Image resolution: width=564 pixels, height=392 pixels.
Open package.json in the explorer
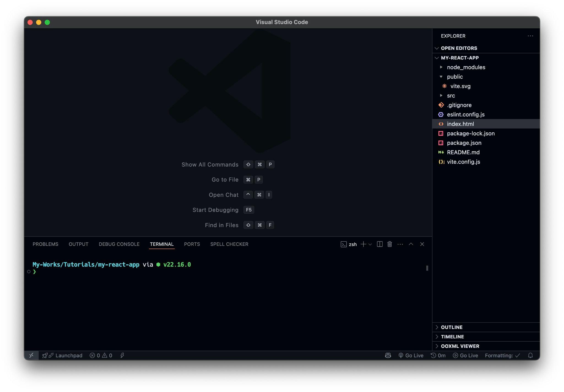coord(464,143)
